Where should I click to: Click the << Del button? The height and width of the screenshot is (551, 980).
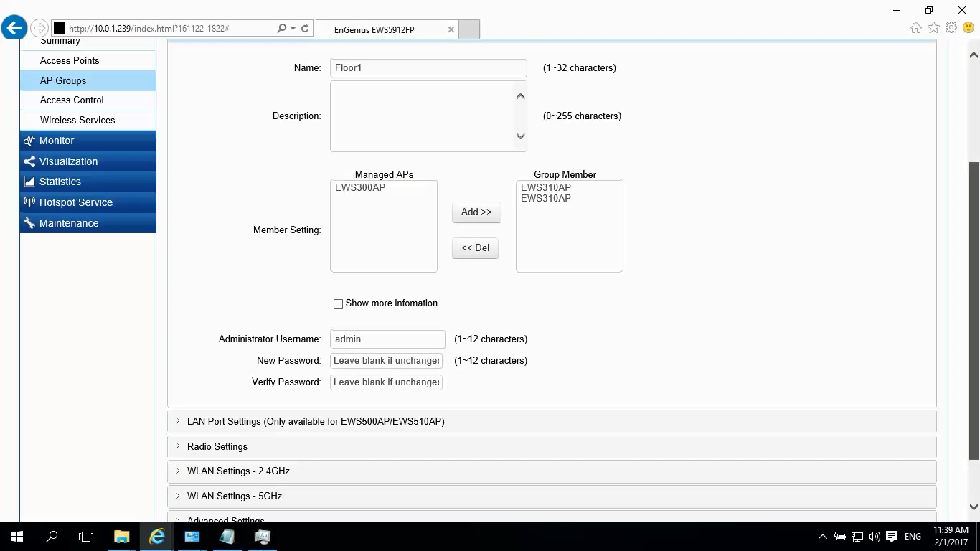click(x=475, y=248)
